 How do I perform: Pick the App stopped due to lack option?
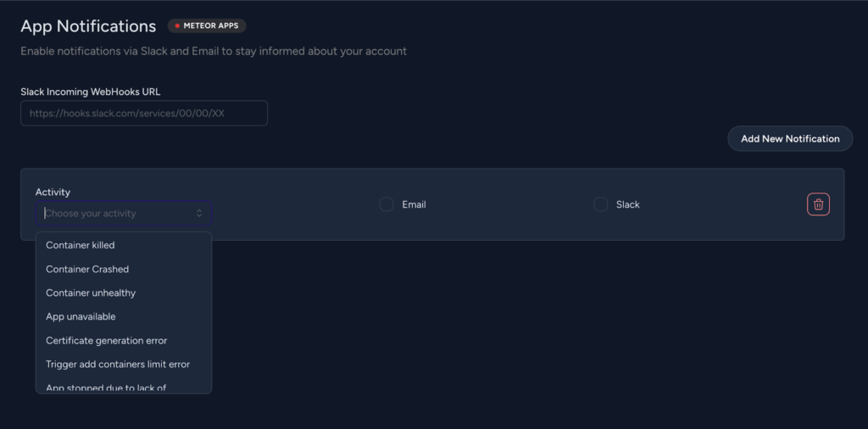coord(106,387)
